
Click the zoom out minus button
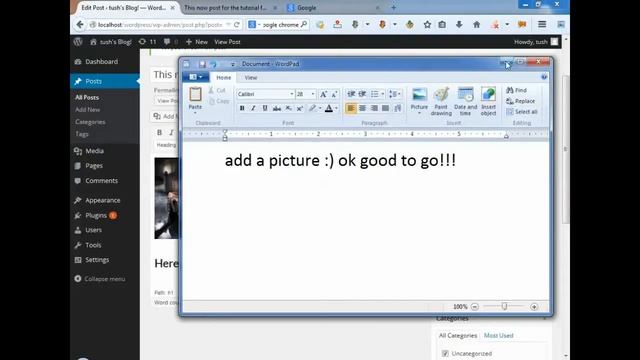[475, 307]
